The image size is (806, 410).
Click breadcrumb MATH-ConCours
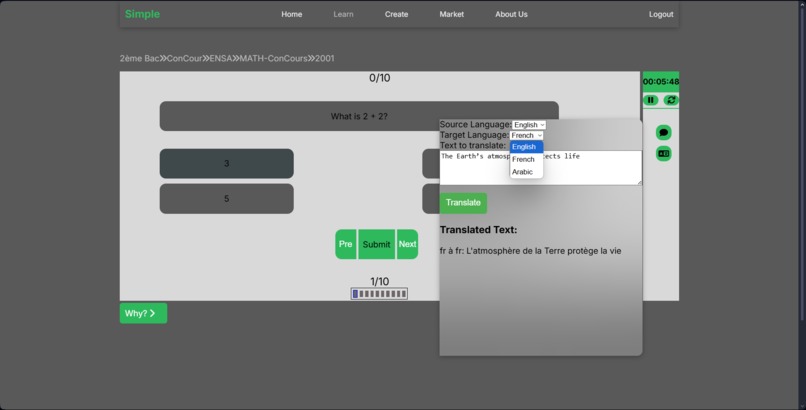click(x=273, y=59)
